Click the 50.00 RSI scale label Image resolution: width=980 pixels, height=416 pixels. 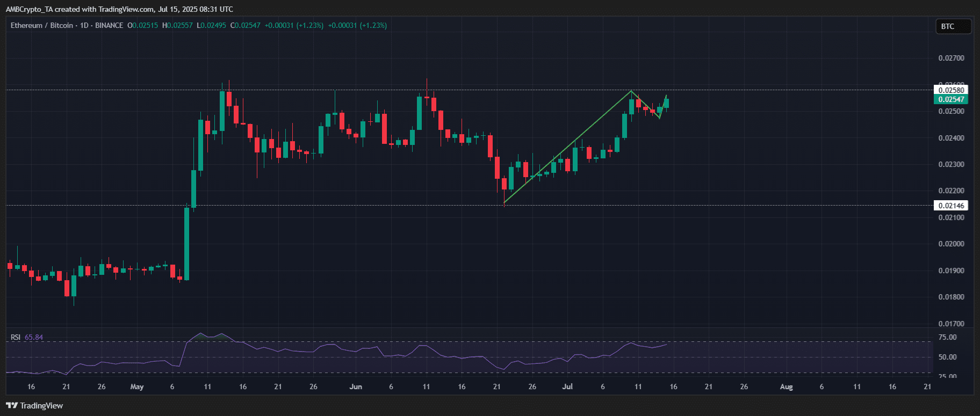947,357
